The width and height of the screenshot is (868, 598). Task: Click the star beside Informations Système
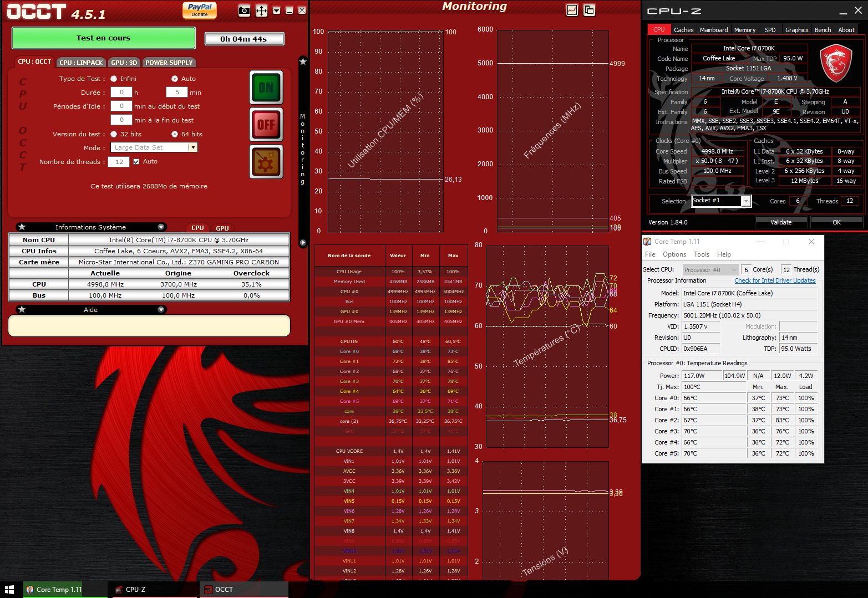click(x=22, y=227)
